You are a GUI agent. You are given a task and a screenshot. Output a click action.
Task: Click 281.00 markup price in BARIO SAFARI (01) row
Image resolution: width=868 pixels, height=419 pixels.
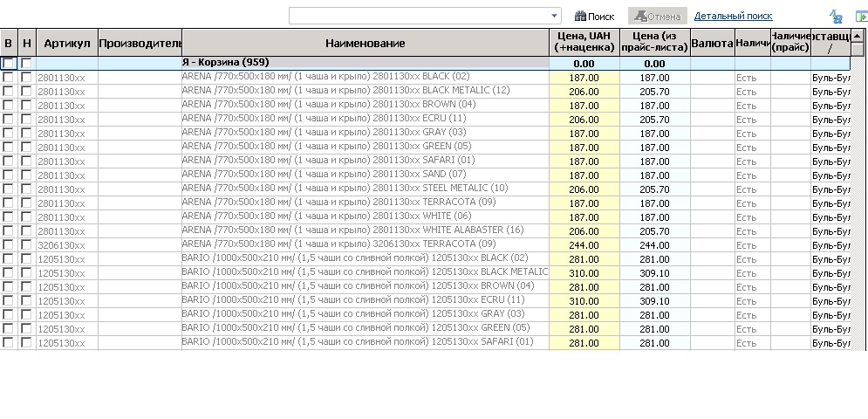click(584, 343)
